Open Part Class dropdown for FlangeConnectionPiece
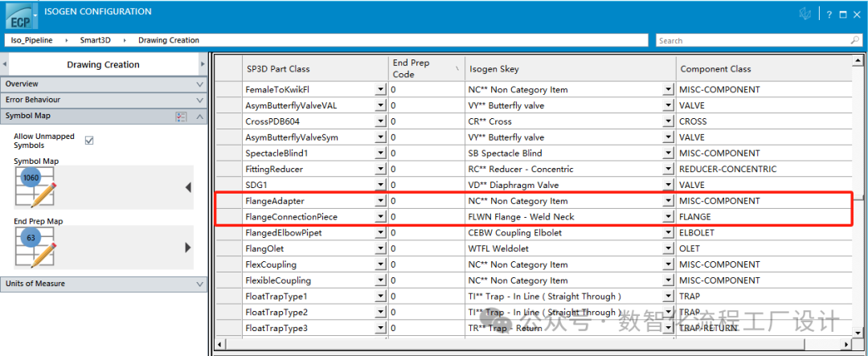This screenshot has height=356, width=868. click(x=380, y=217)
